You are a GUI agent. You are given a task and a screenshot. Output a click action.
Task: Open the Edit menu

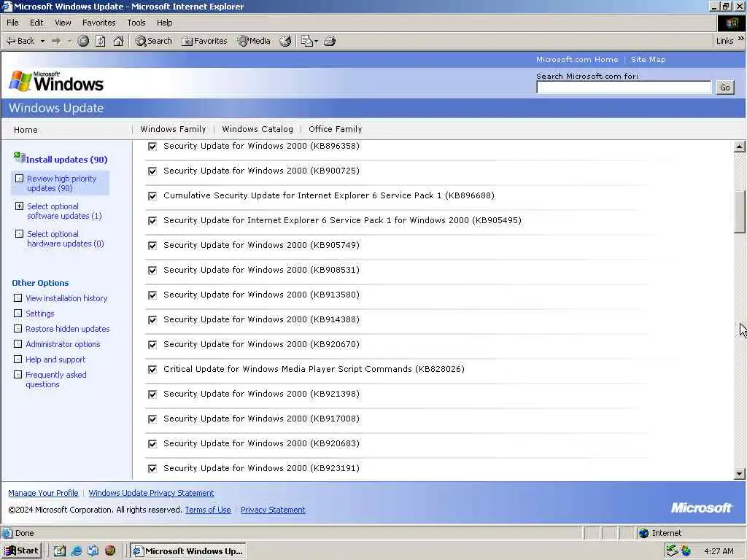(36, 23)
